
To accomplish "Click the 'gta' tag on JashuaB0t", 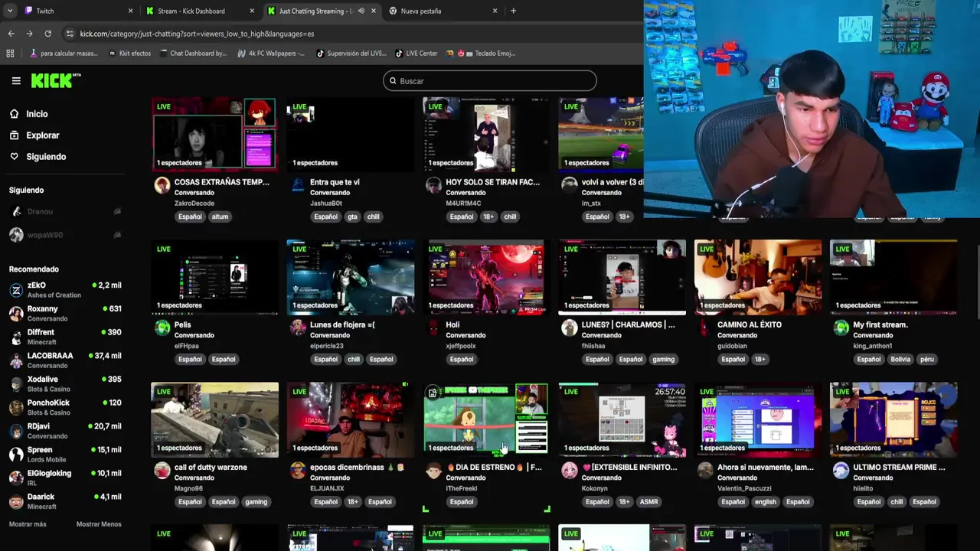I will pyautogui.click(x=352, y=217).
